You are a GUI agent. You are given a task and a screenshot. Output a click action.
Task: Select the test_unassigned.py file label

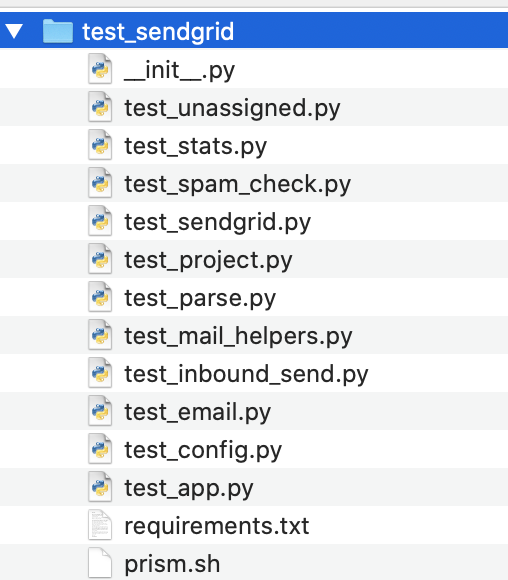click(x=232, y=108)
